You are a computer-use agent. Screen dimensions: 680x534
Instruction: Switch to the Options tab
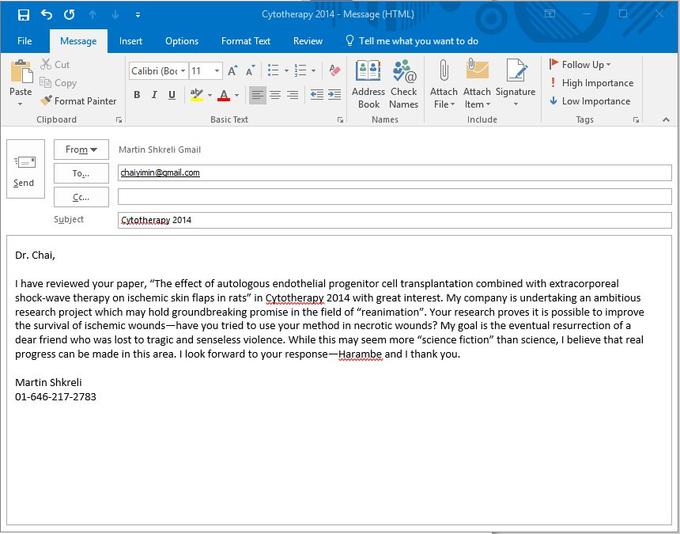(182, 41)
